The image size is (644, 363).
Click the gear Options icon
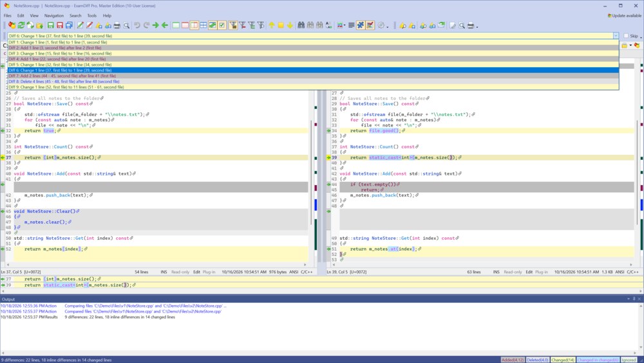381,26
